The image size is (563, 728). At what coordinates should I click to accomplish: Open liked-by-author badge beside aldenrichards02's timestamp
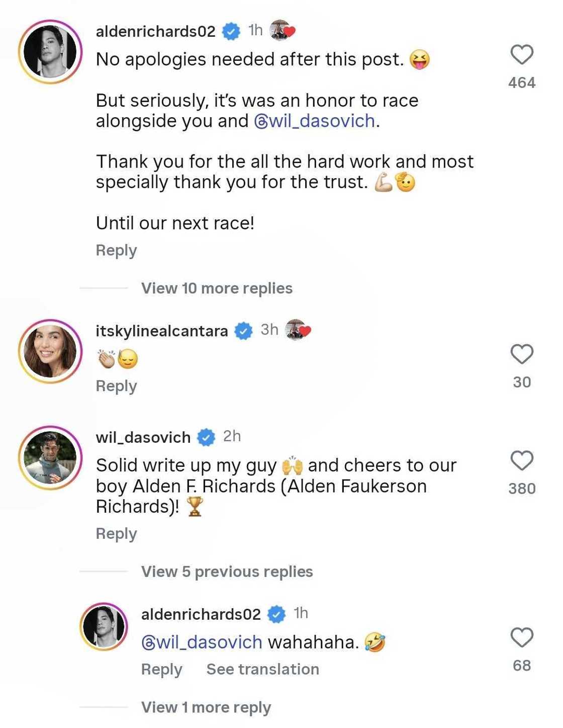tap(281, 29)
